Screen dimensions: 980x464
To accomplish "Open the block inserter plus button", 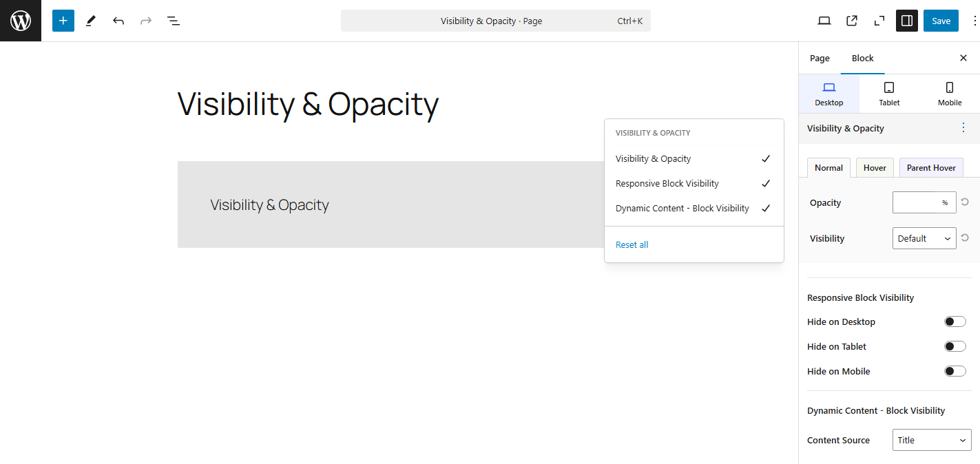I will pos(63,21).
